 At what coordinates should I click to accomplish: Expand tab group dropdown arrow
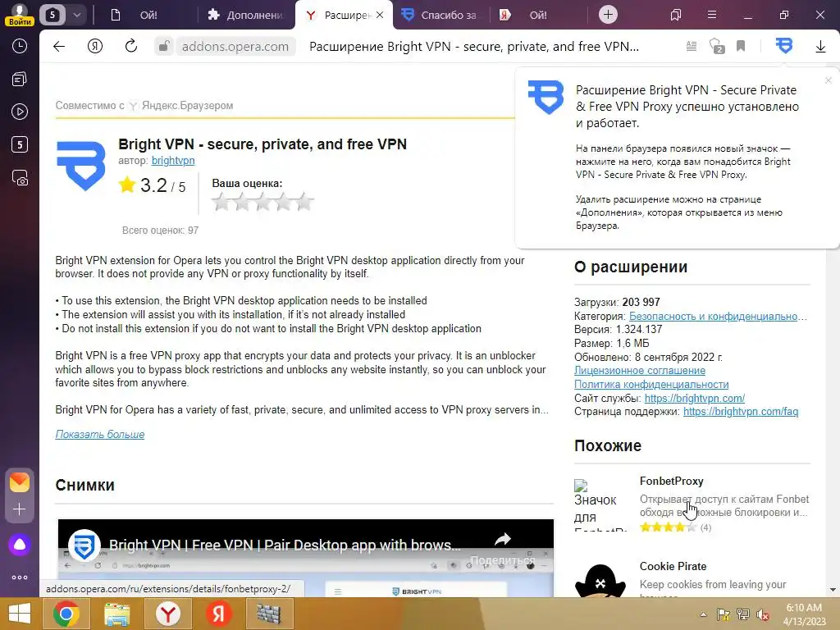point(76,15)
